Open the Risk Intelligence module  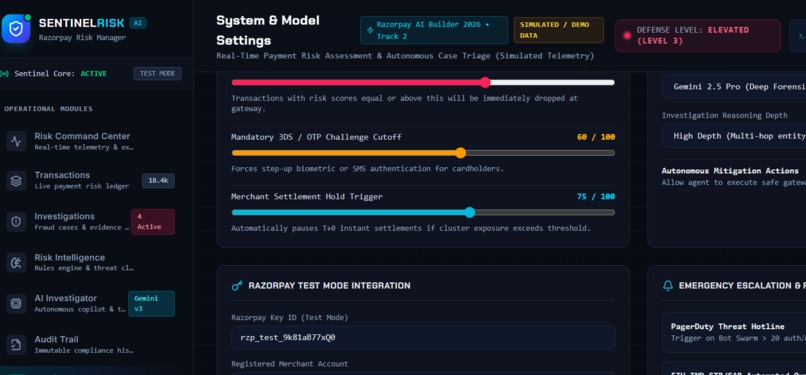(x=90, y=262)
